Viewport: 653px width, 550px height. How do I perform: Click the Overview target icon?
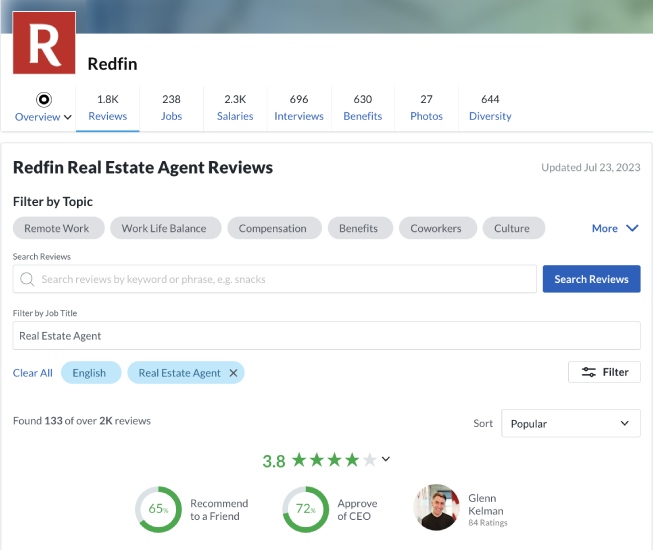[44, 100]
